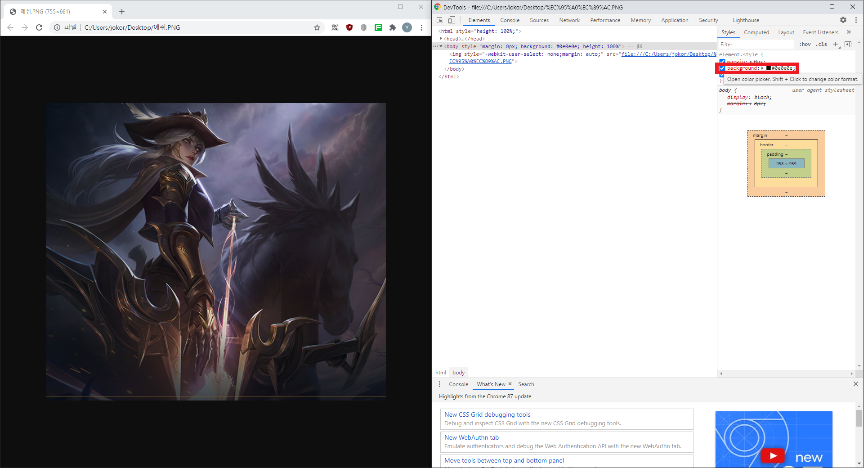Click the green extension icon in Chrome toolbar
Screen dimensions: 868x468
pos(378,27)
